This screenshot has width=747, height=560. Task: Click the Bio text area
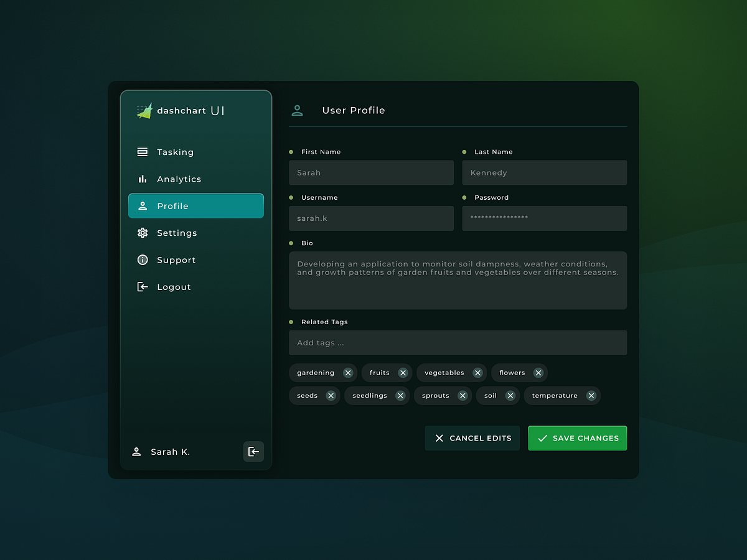(x=458, y=280)
